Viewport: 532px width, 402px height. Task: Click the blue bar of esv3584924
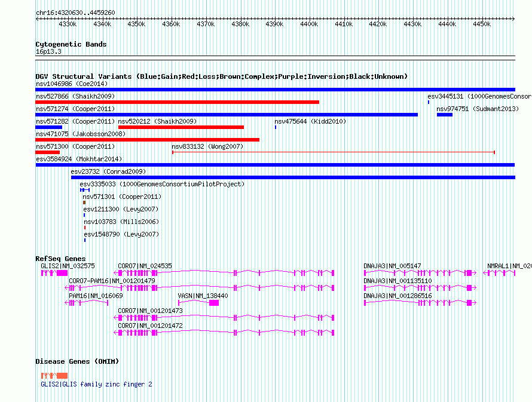(275, 165)
